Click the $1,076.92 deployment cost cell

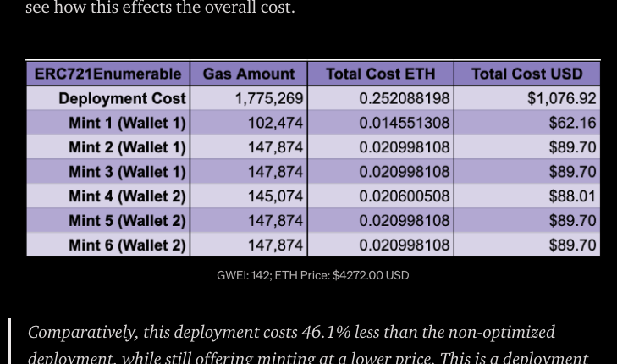point(561,98)
